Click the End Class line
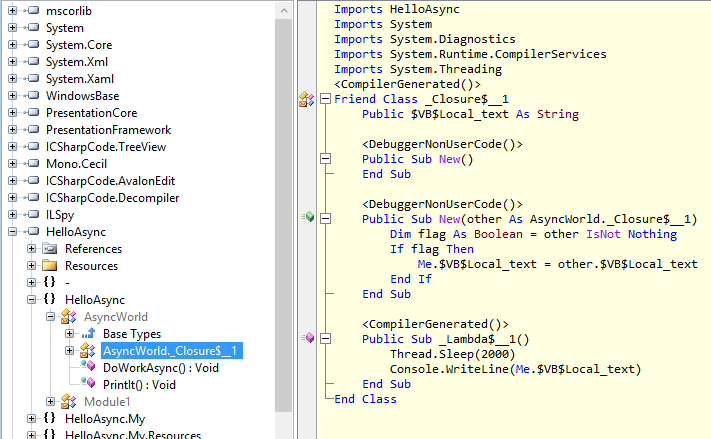The width and height of the screenshot is (711, 439). [365, 399]
